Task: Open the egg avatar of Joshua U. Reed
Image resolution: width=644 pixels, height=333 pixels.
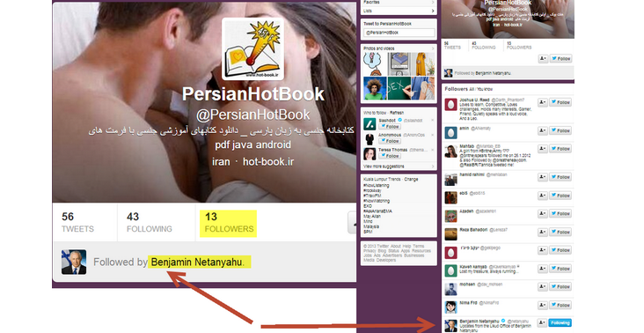Action: pos(450,105)
